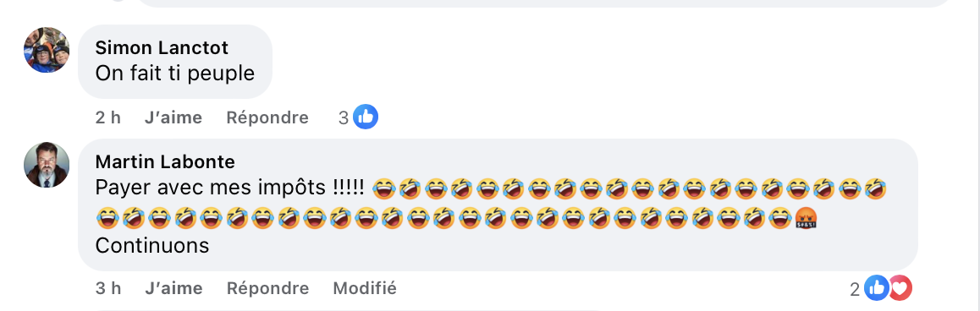Image resolution: width=980 pixels, height=311 pixels.
Task: Open the reaction count 3 on Simon's comment
Action: (344, 117)
